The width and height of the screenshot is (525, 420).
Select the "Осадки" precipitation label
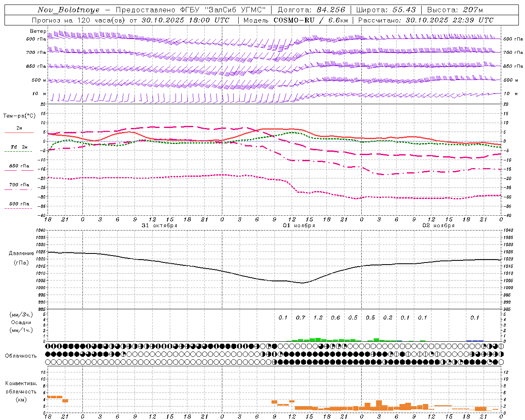[21, 322]
